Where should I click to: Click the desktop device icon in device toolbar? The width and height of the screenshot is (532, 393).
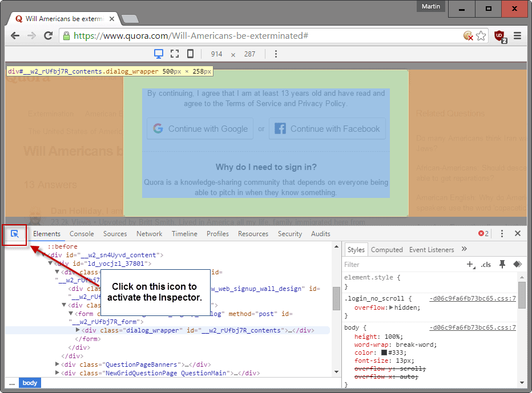coord(158,54)
